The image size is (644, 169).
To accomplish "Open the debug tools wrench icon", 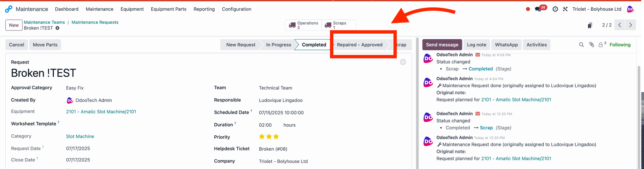I will coord(565,9).
